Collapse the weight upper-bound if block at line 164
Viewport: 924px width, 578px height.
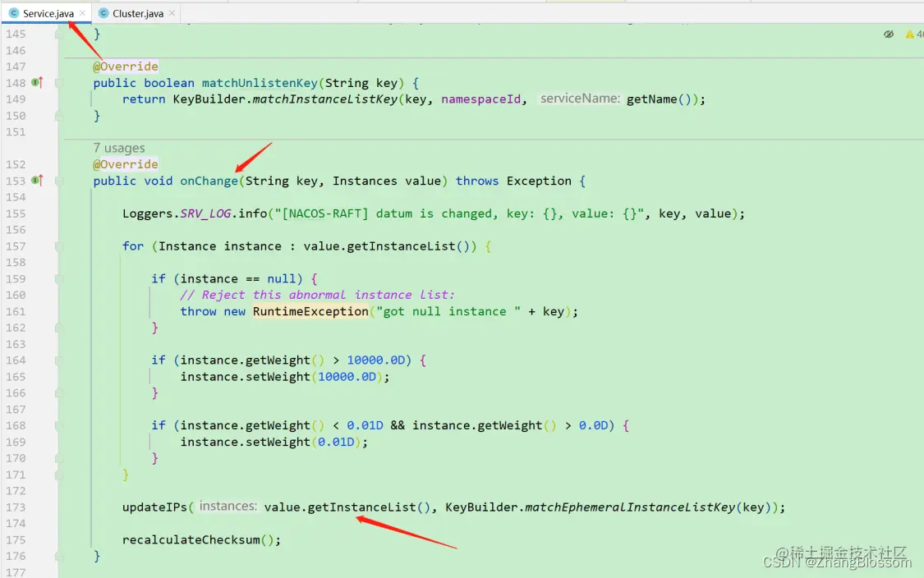point(59,360)
